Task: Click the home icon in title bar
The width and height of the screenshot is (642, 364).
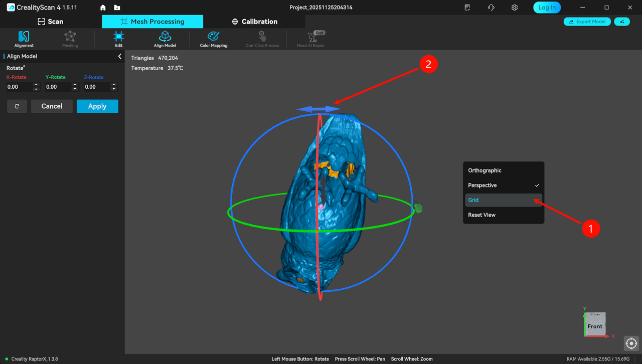Action: point(103,8)
